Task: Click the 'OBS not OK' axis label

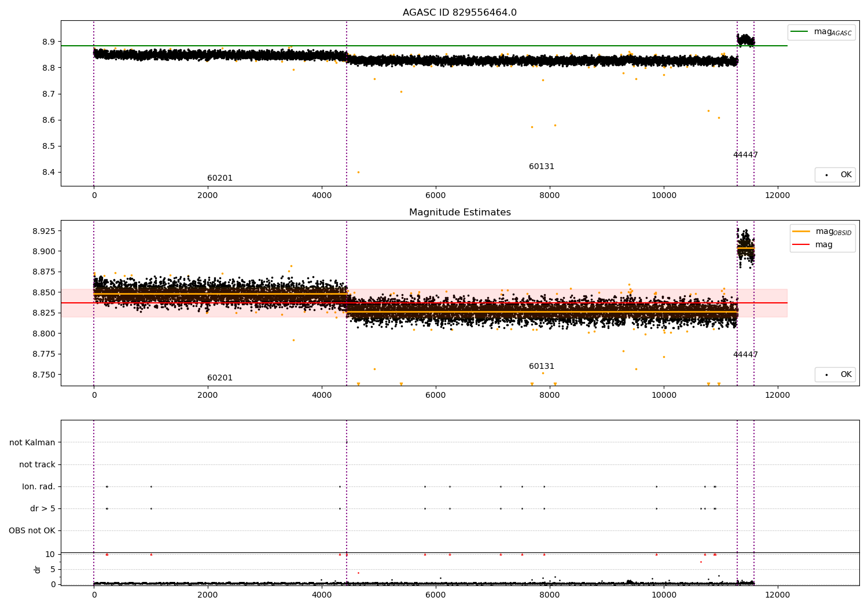Action: tap(32, 531)
